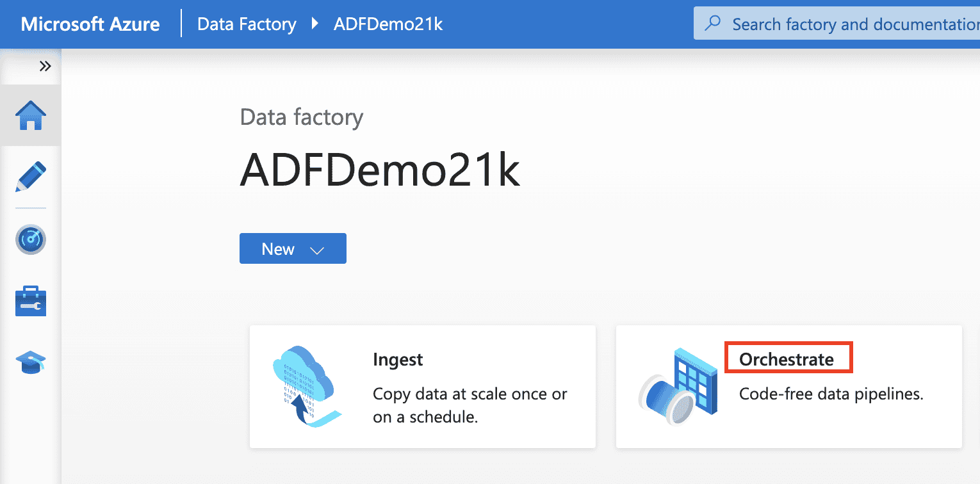980x484 pixels.
Task: Select ADFDemo21k in the breadcrumb
Action: click(388, 24)
